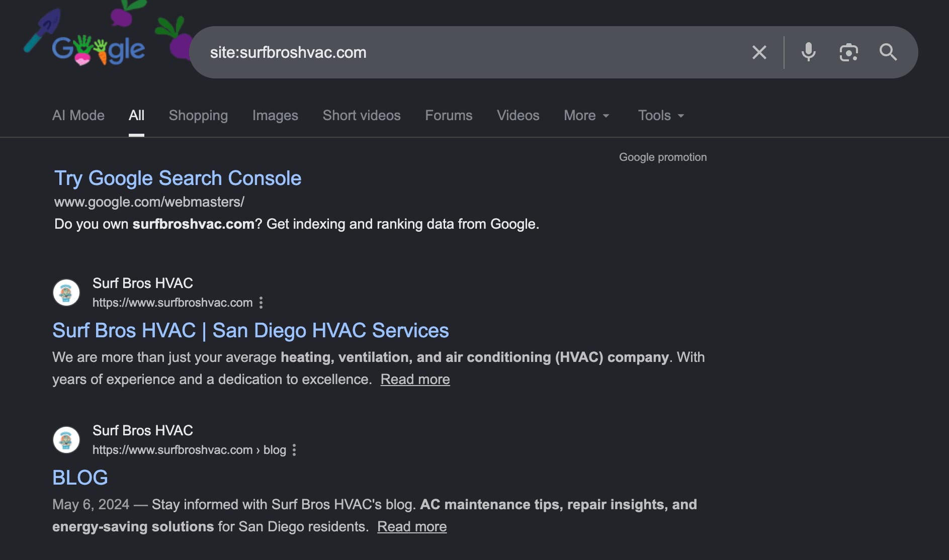
Task: Click the Google promotion label
Action: click(x=663, y=157)
